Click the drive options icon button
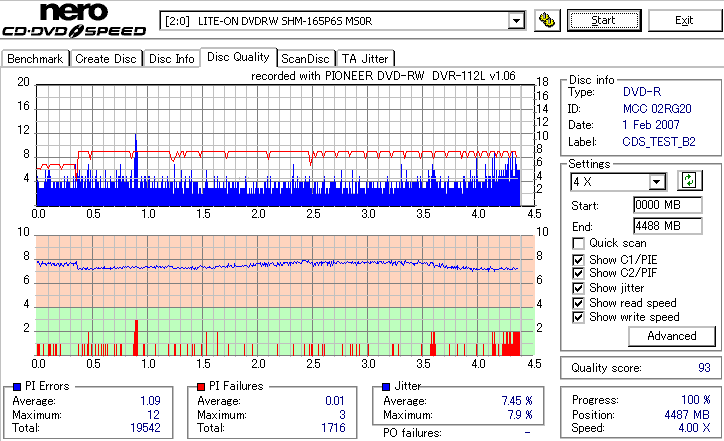The width and height of the screenshot is (724, 441). (x=547, y=20)
